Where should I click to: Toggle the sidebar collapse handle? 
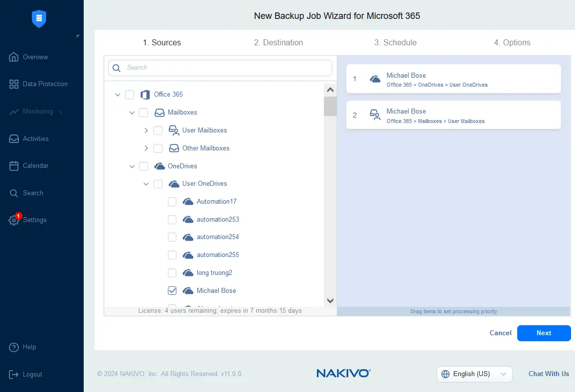click(x=78, y=36)
